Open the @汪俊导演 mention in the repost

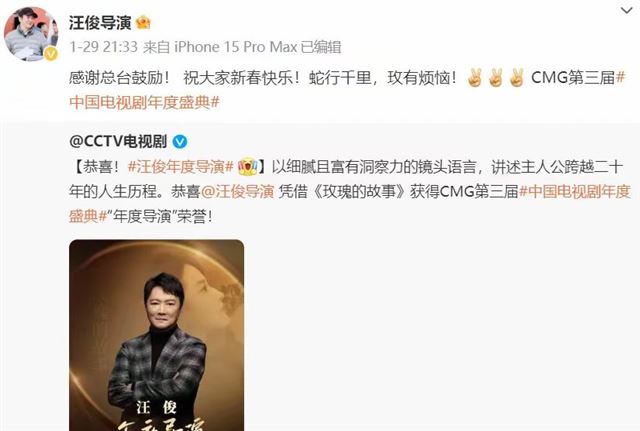237,191
